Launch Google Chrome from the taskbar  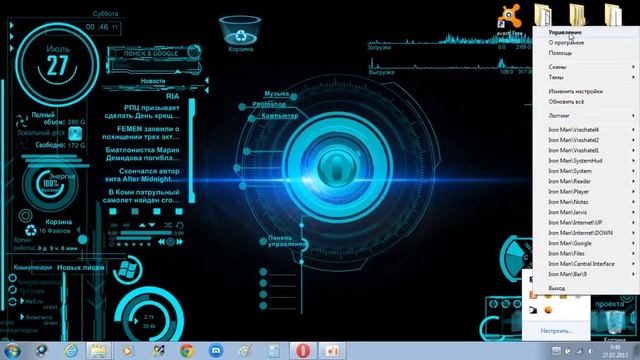(187, 351)
